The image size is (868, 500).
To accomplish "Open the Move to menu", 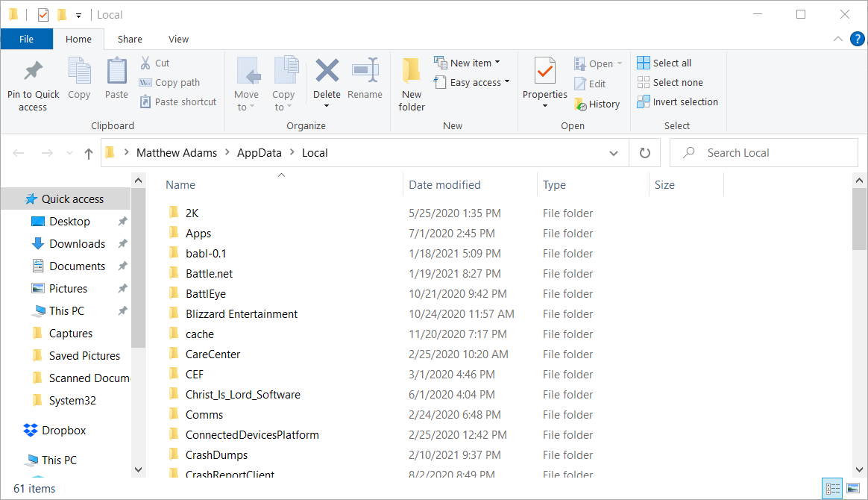I will [x=246, y=84].
